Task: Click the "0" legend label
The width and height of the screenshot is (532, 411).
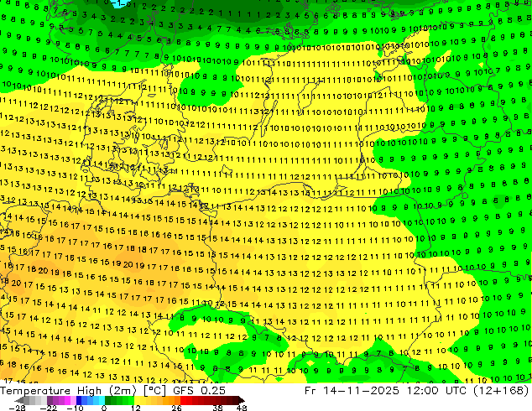Action: pos(104,408)
